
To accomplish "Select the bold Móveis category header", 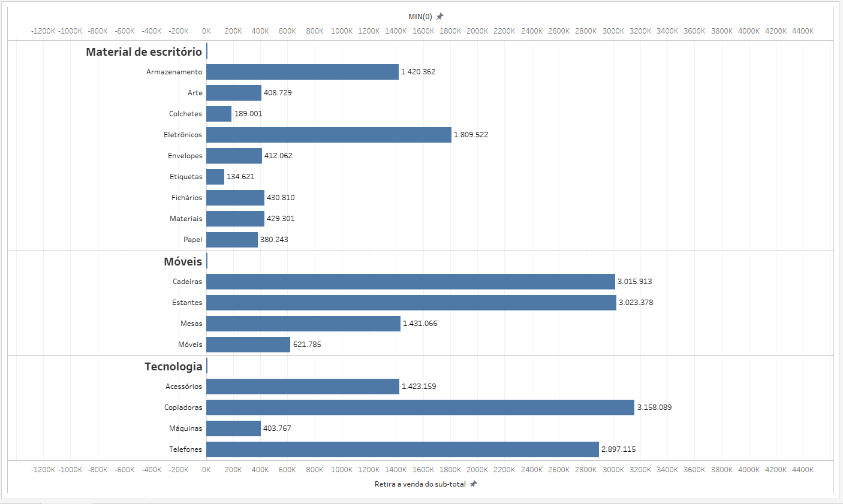I will coord(183,261).
